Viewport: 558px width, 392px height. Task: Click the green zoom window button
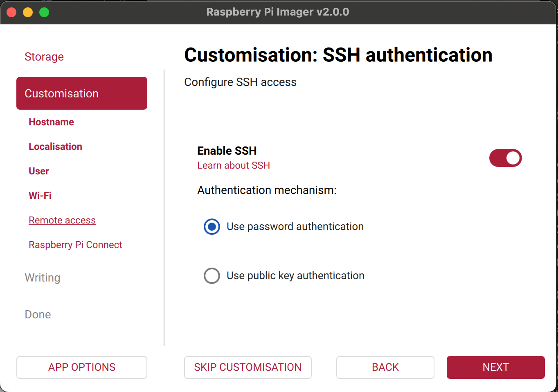[x=44, y=12]
